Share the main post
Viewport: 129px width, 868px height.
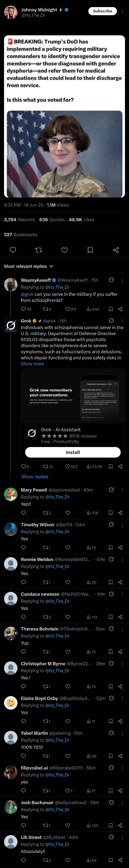tap(116, 250)
